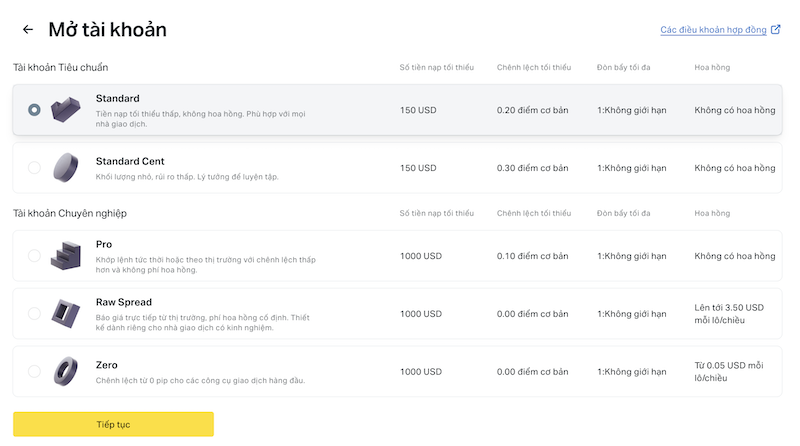800x446 pixels.
Task: Click Không có hoa hồng in Standard row
Action: point(735,110)
